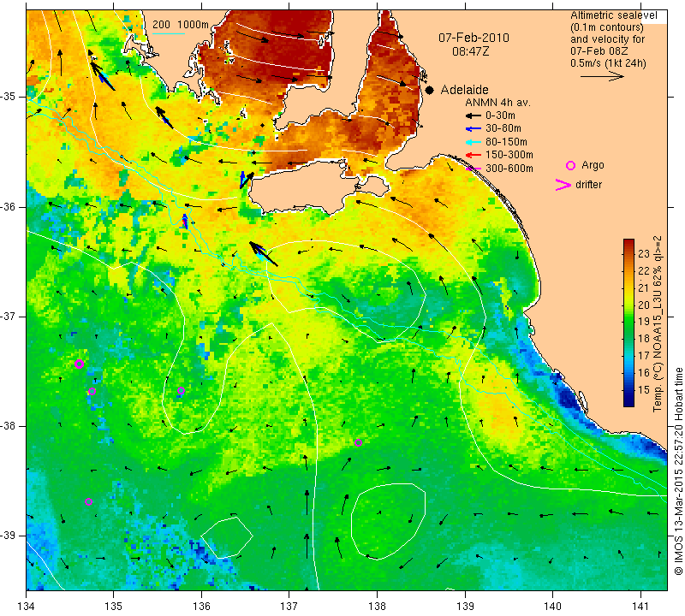
Task: Click the 19 value on the colour bar
Action: [x=644, y=322]
